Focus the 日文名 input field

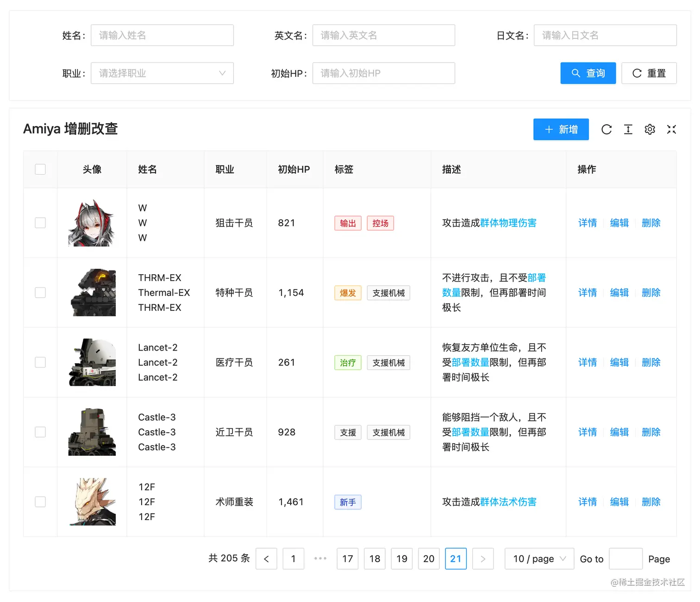pyautogui.click(x=605, y=35)
